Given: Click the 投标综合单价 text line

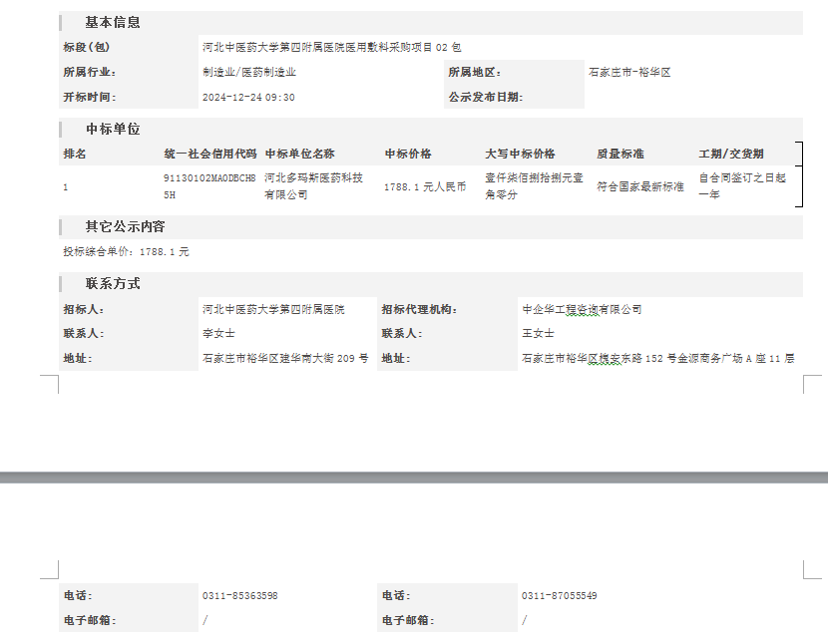Looking at the screenshot, I should (x=126, y=252).
